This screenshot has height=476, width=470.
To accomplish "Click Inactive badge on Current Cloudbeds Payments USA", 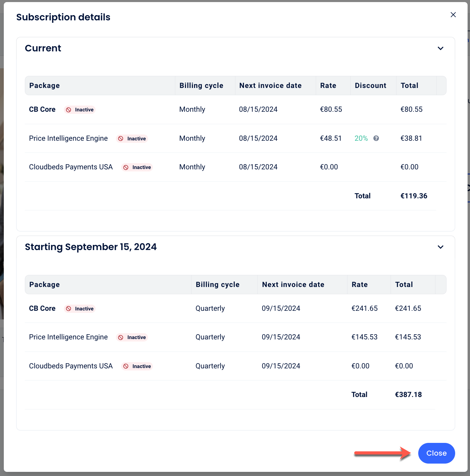I will tap(137, 167).
